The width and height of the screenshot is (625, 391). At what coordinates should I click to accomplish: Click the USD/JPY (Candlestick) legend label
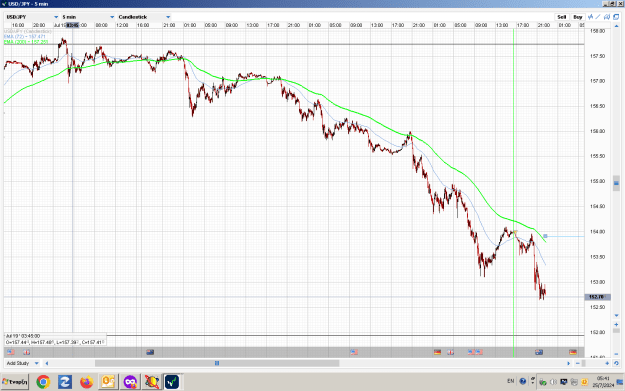pos(28,31)
